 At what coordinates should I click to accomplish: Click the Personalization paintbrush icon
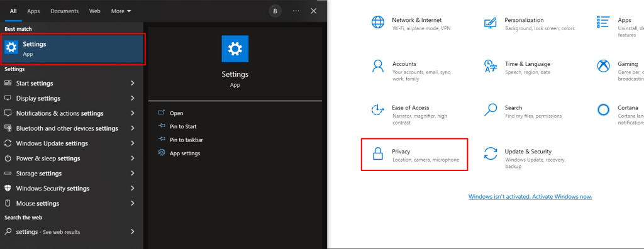tap(491, 23)
